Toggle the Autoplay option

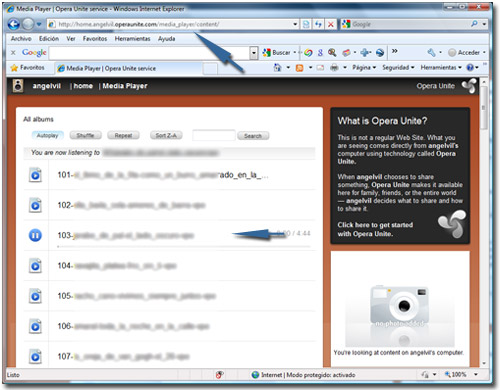[x=47, y=135]
